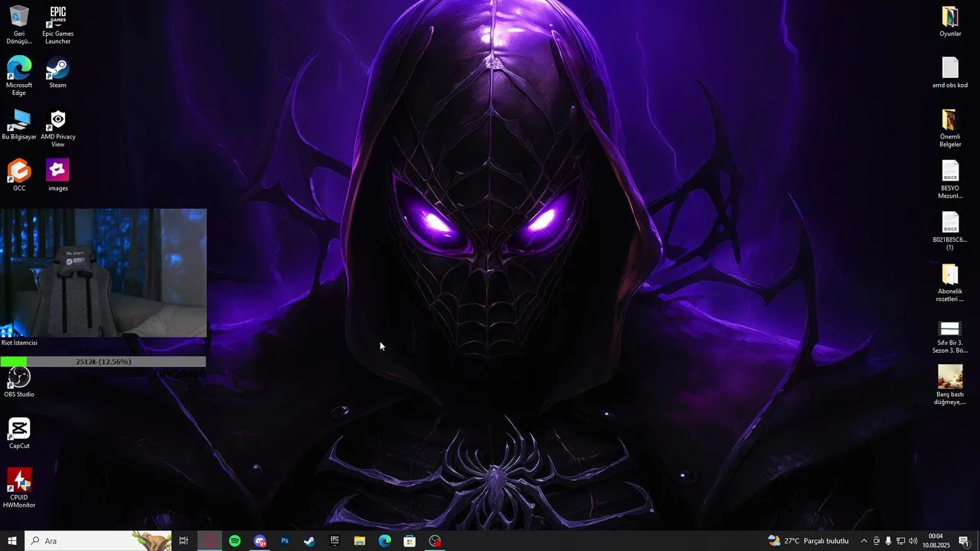
Task: Expand hidden system tray icons
Action: click(x=864, y=541)
